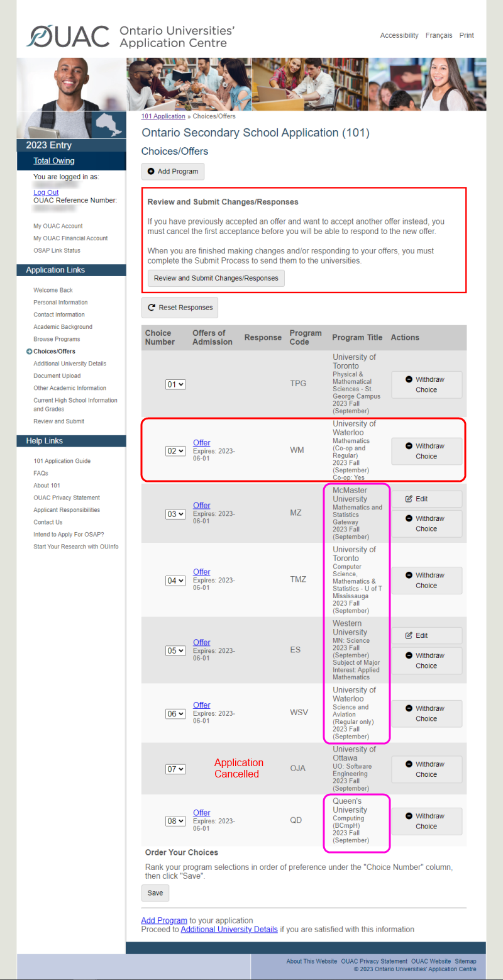Screen dimensions: 503x980
Task: Open choice number dropdown showing 07
Action: pos(175,769)
